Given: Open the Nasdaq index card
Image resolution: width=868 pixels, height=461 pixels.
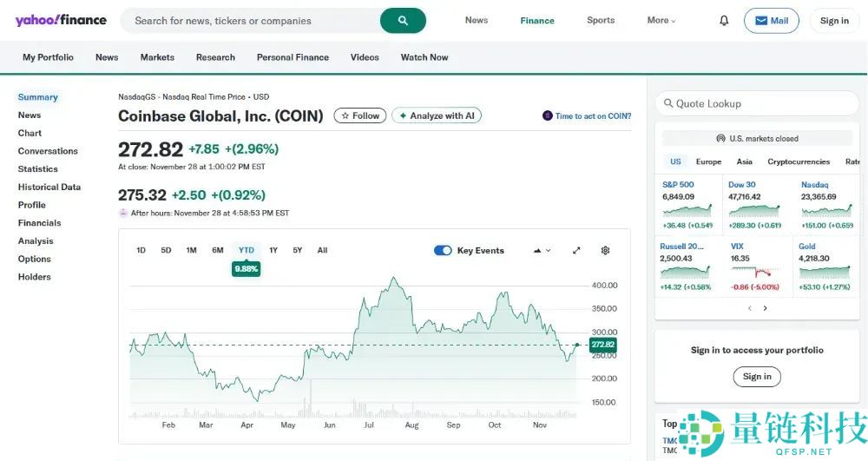Looking at the screenshot, I should 827,205.
